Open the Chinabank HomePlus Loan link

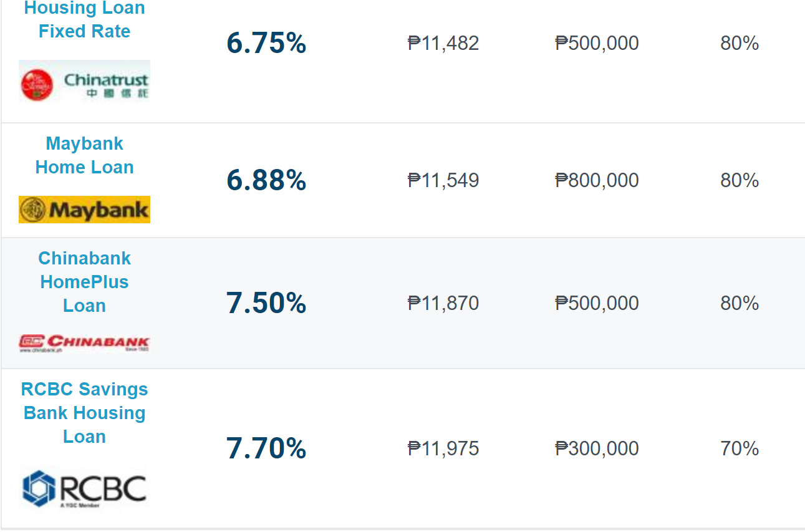[84, 282]
